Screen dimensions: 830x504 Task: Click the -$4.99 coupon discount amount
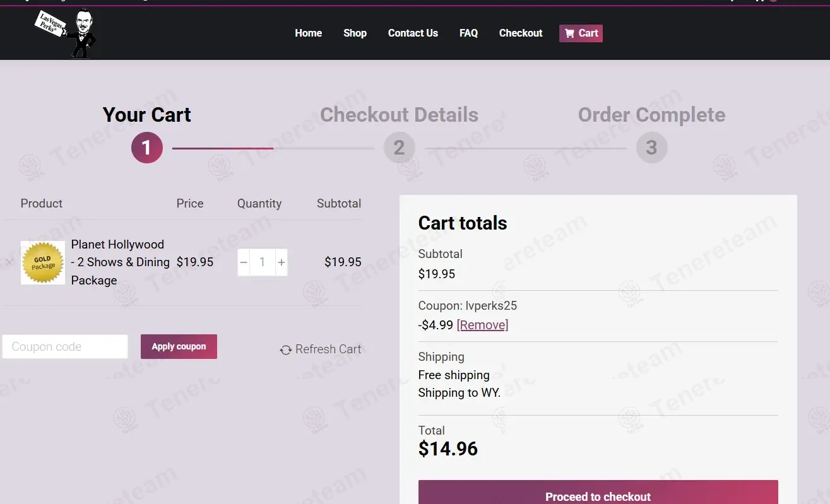(x=436, y=325)
